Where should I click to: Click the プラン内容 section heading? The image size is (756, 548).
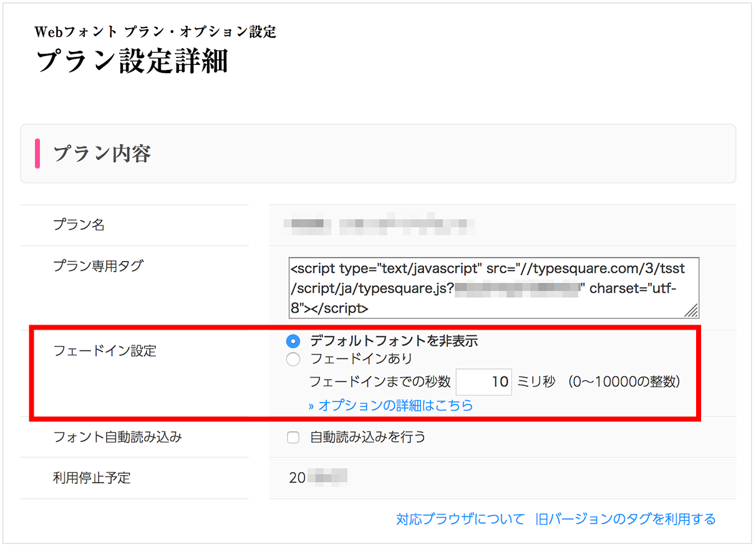pyautogui.click(x=102, y=154)
